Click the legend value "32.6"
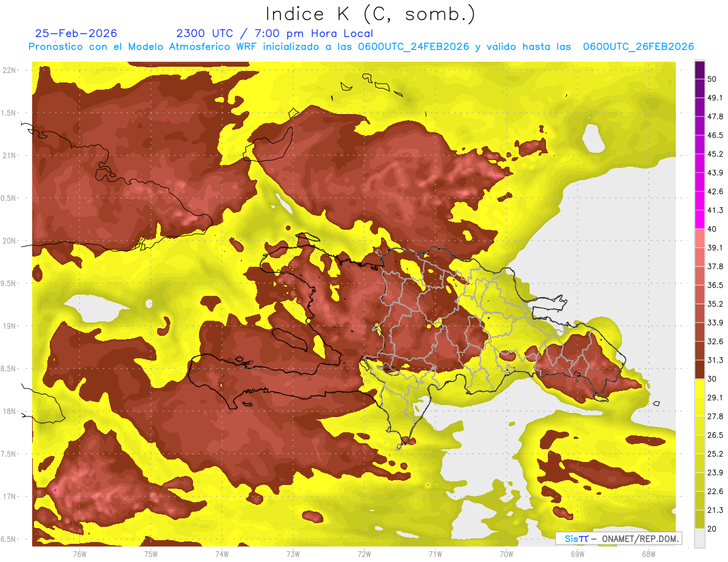Image resolution: width=728 pixels, height=562 pixels. [x=715, y=341]
